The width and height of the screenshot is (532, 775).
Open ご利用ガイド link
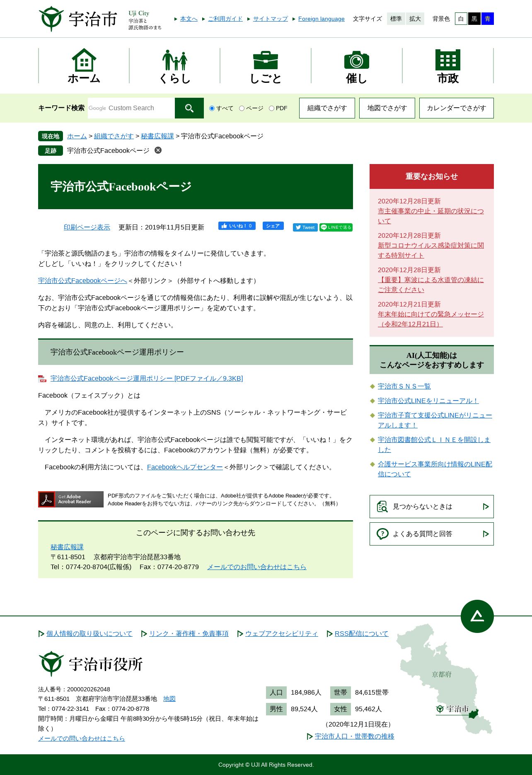click(x=225, y=19)
